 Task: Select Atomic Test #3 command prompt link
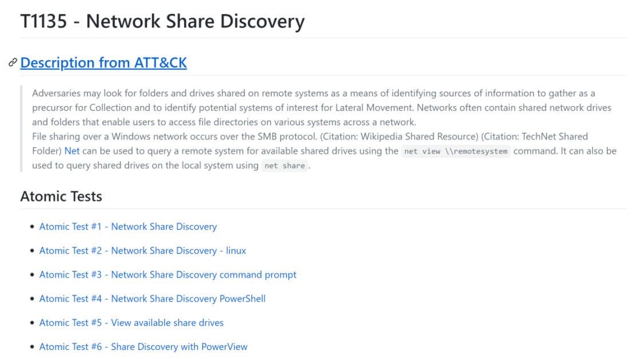(168, 275)
